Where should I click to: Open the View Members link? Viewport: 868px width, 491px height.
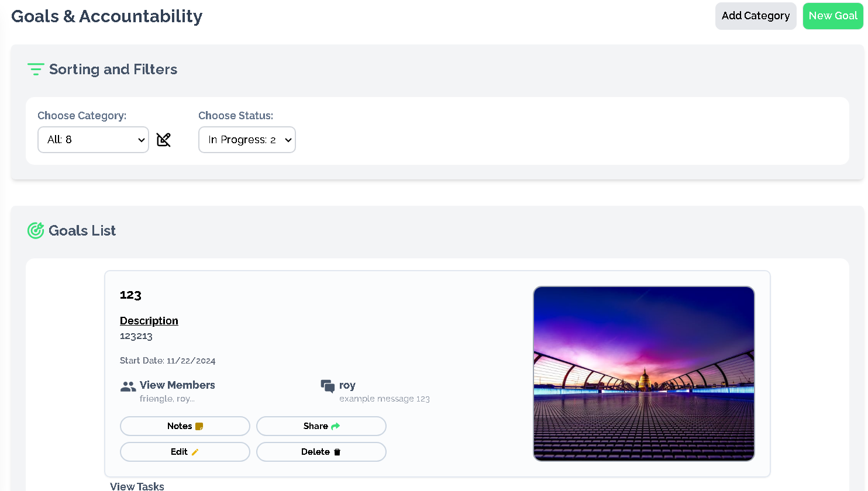(177, 385)
